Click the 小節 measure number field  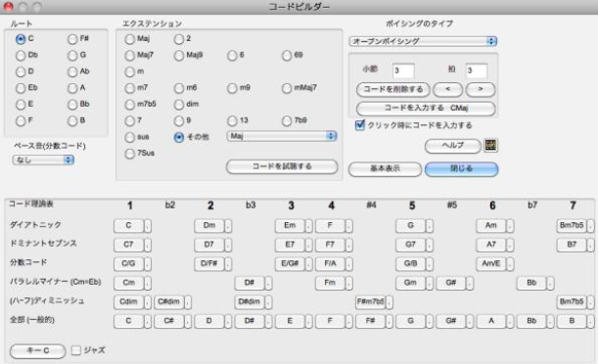pyautogui.click(x=403, y=70)
